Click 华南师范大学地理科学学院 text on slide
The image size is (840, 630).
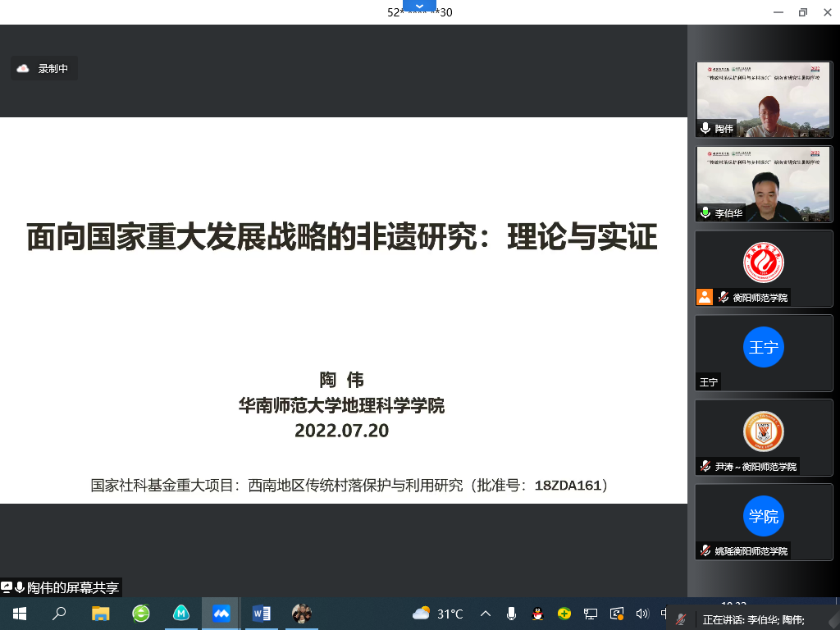pyautogui.click(x=342, y=405)
